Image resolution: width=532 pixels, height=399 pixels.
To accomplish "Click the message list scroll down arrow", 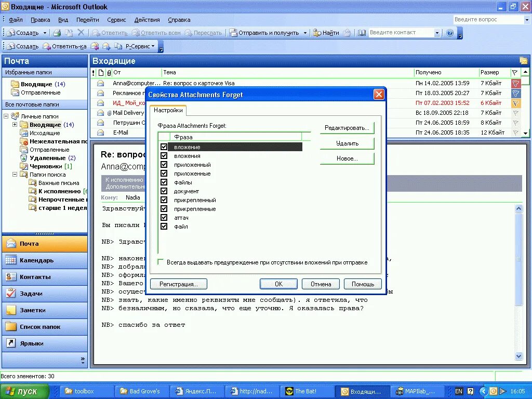I will pos(525,134).
